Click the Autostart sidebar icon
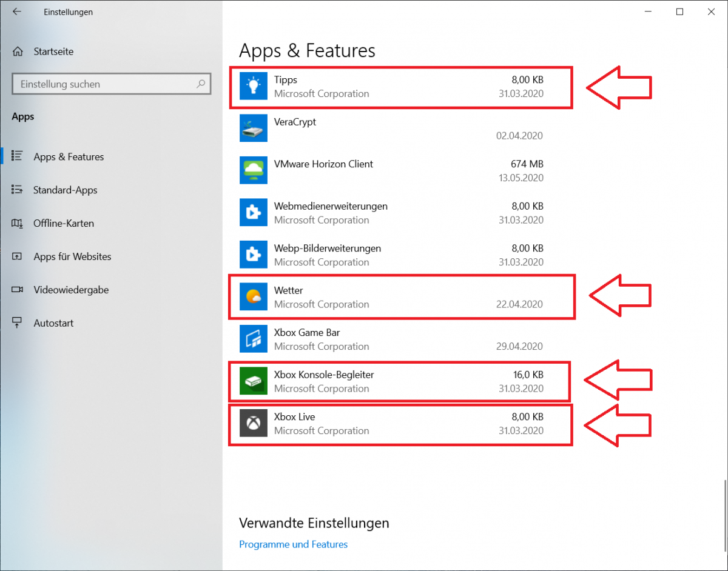 click(18, 323)
